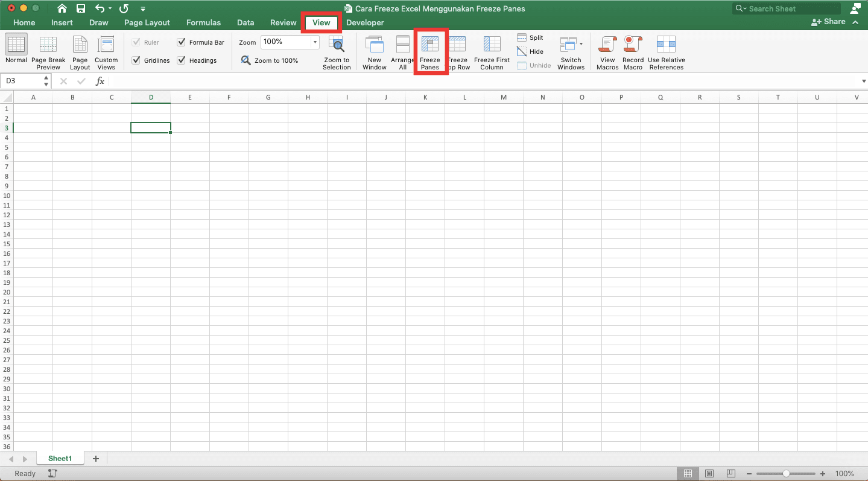
Task: Disable Gridlines checkbox
Action: (136, 60)
